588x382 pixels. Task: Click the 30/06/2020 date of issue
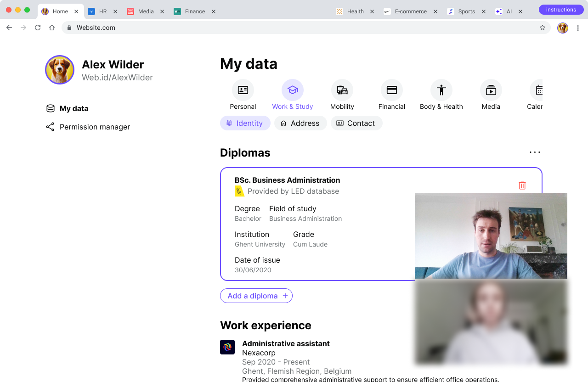[x=253, y=270]
